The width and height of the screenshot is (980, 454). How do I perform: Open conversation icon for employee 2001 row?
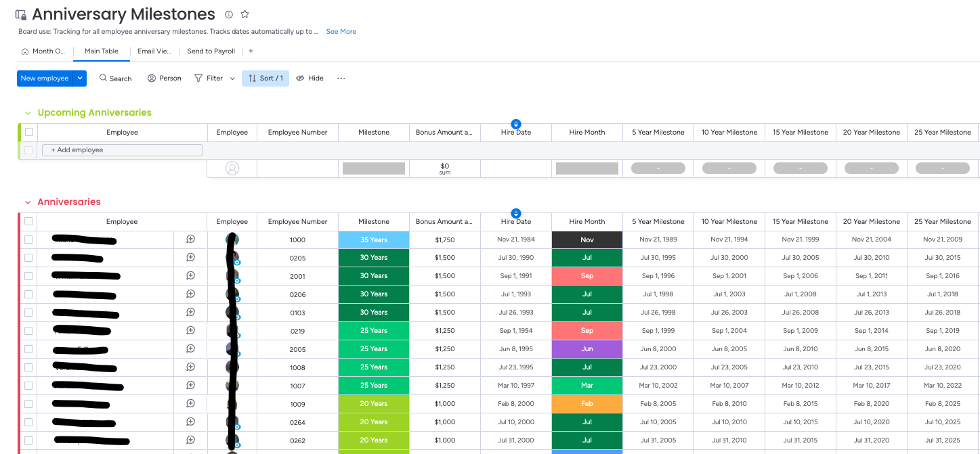coord(190,275)
